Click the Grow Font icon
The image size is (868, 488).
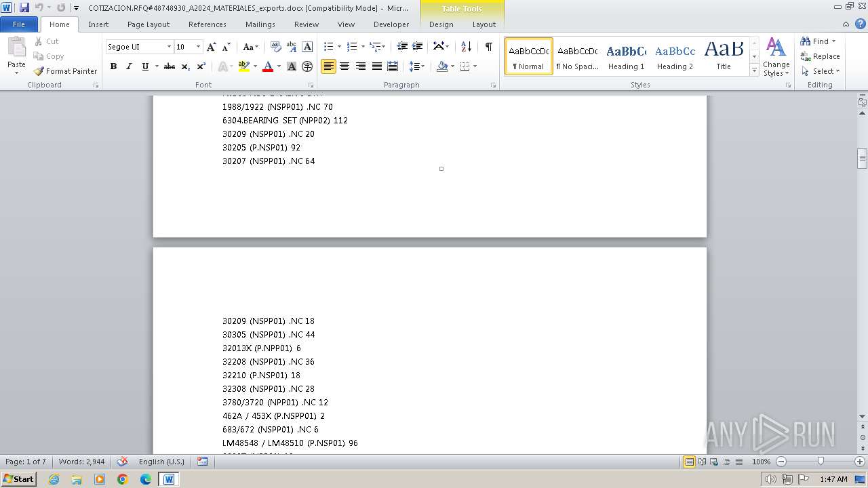(212, 47)
